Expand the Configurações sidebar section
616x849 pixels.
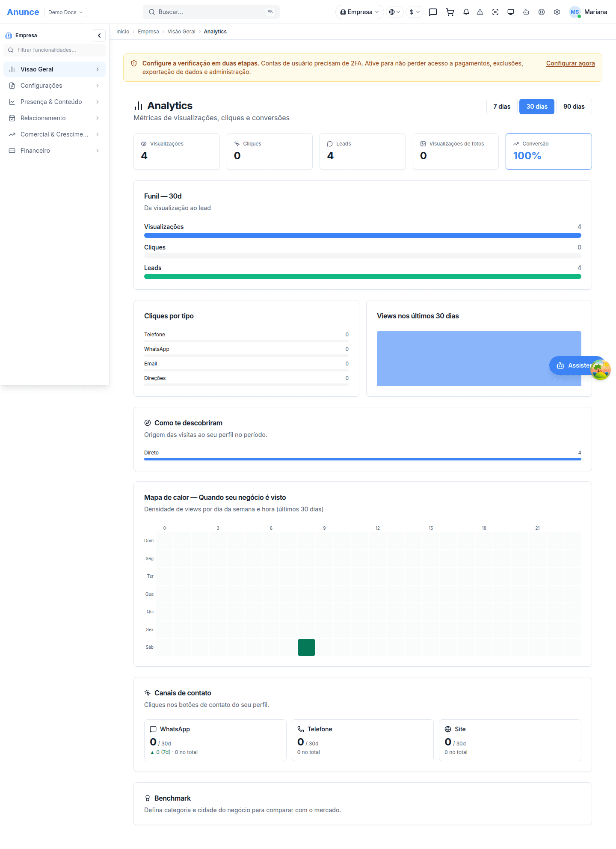(54, 86)
